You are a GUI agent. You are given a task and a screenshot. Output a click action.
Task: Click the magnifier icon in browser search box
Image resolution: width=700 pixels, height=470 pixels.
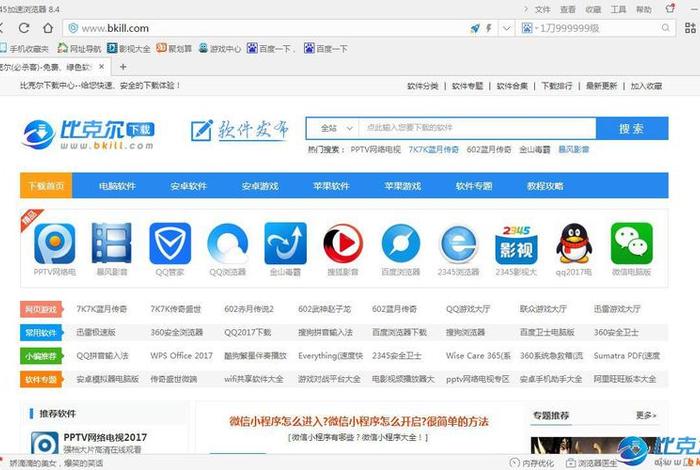[x=665, y=28]
